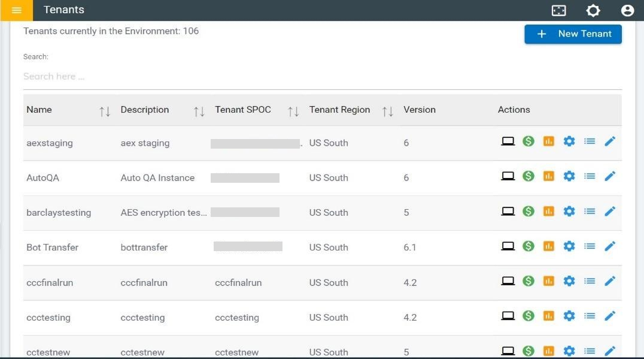644x359 pixels.
Task: Edit the ccctesting tenant with pencil icon
Action: tap(610, 316)
